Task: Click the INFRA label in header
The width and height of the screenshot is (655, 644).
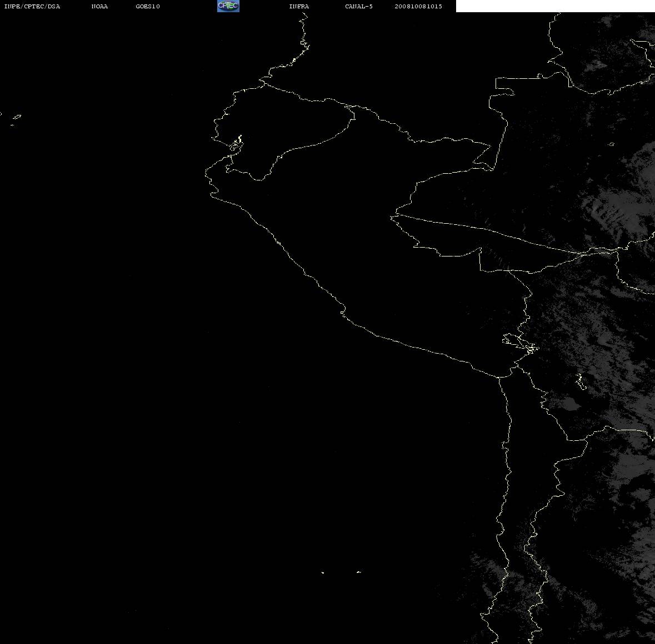Action: [299, 6]
